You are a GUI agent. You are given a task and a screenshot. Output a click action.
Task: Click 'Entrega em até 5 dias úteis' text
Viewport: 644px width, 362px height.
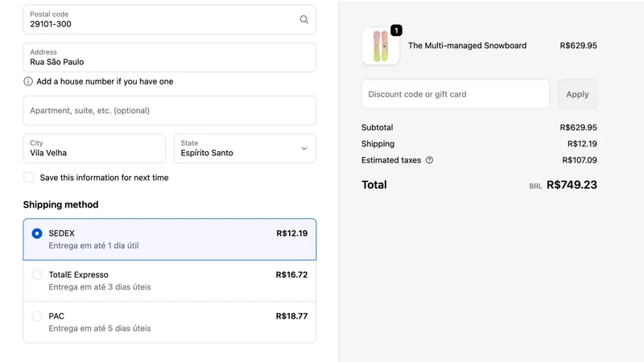100,328
